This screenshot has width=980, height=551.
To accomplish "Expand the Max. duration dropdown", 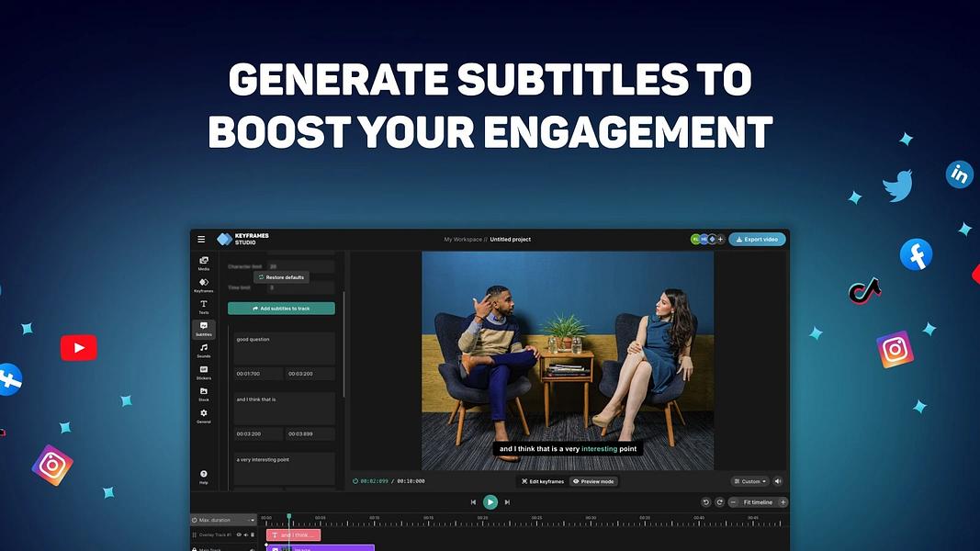I will tap(224, 520).
